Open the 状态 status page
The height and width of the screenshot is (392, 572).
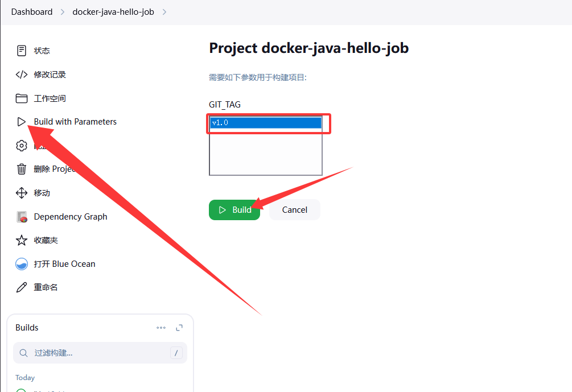[x=42, y=51]
